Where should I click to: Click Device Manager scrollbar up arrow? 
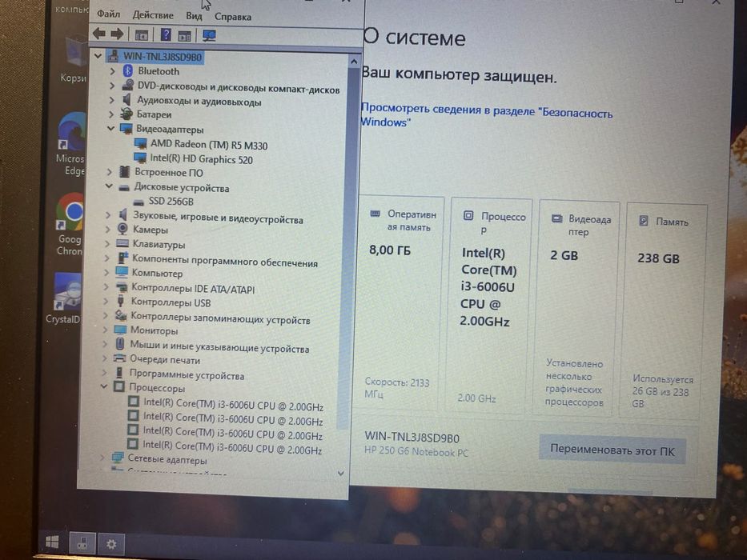tap(354, 62)
